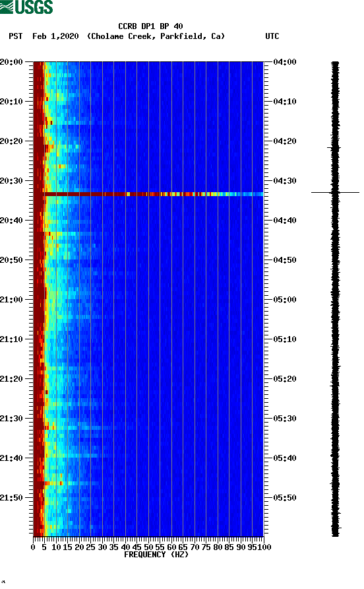Image resolution: width=364 pixels, height=589 pixels.
Task: Click the 04:00 UTC time label
Action: point(285,62)
